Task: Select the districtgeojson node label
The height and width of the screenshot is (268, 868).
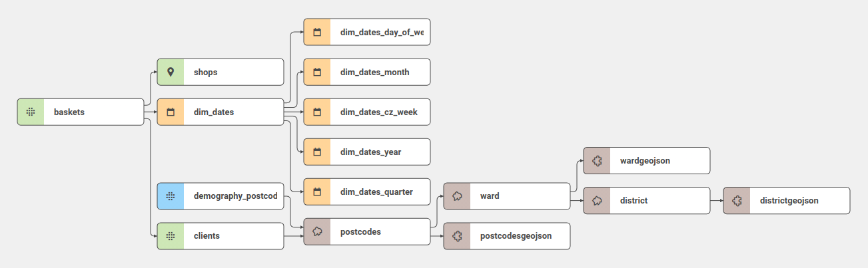Action: click(x=789, y=200)
